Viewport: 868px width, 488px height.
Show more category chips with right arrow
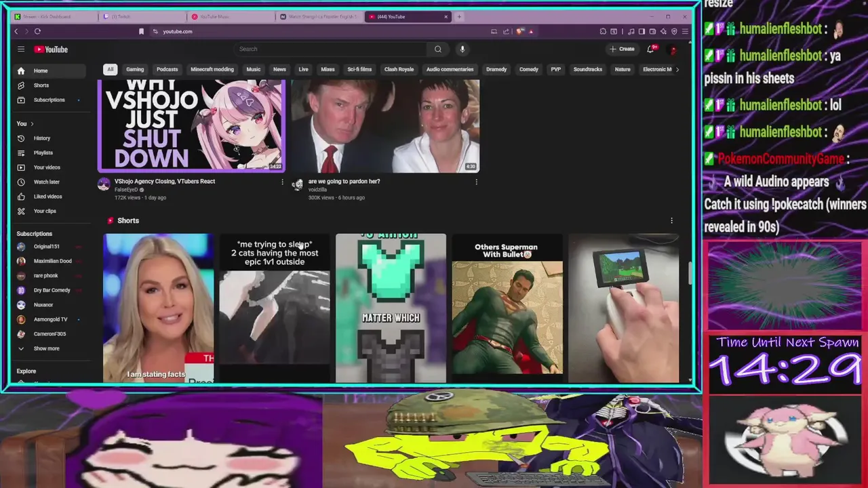click(677, 69)
